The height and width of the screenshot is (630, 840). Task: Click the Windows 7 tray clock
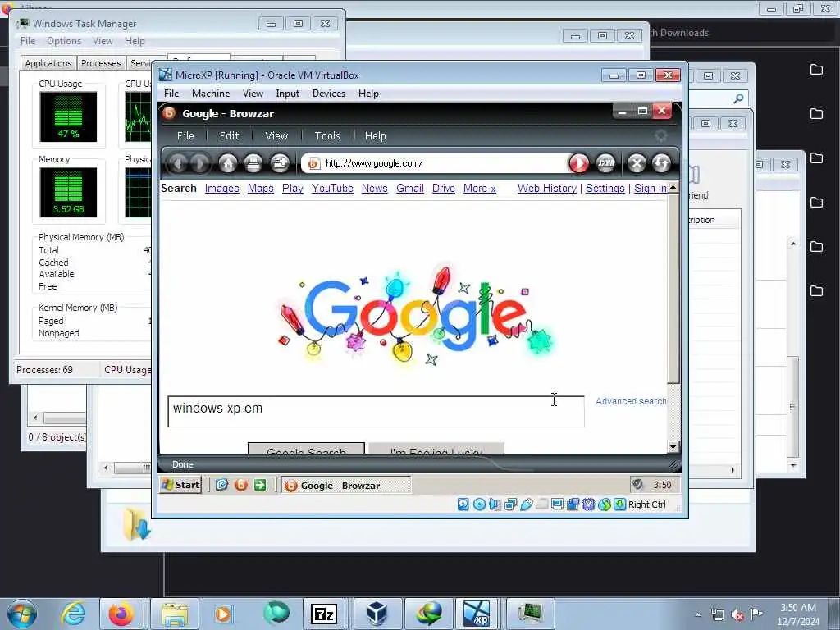tap(798, 614)
